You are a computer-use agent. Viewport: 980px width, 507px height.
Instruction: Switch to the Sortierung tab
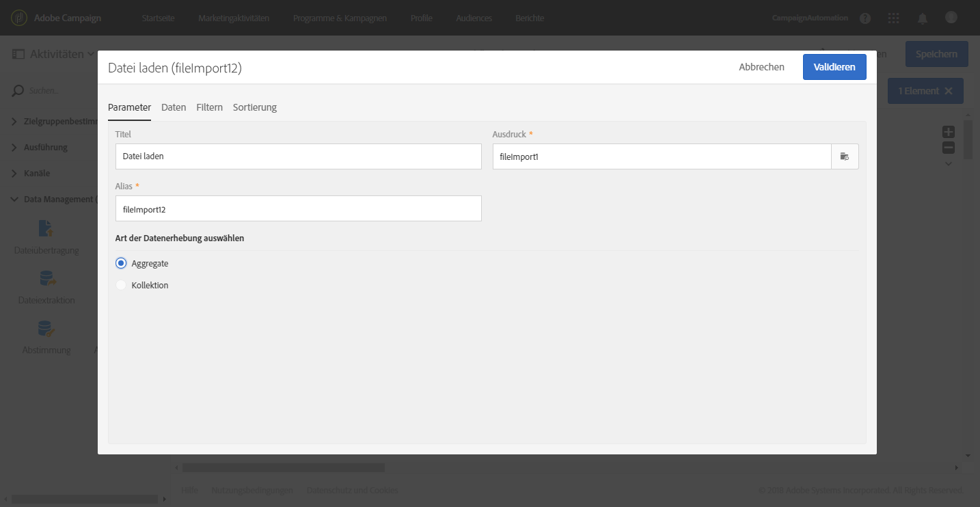tap(255, 107)
